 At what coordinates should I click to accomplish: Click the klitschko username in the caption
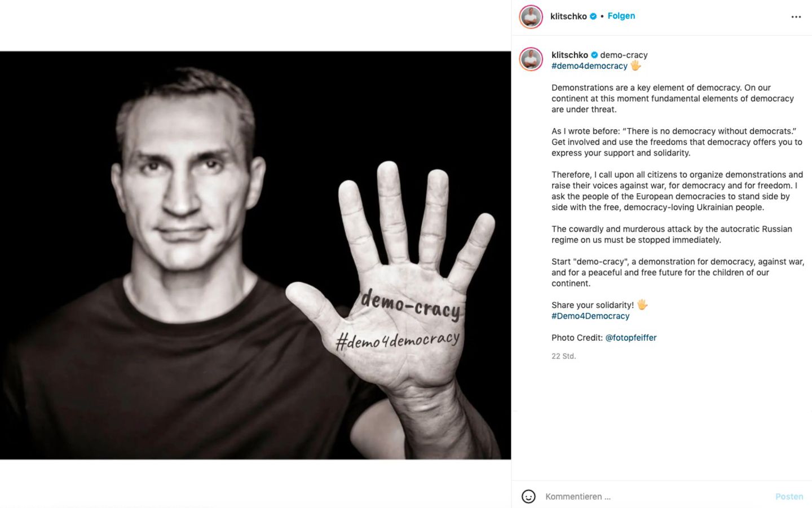[570, 55]
